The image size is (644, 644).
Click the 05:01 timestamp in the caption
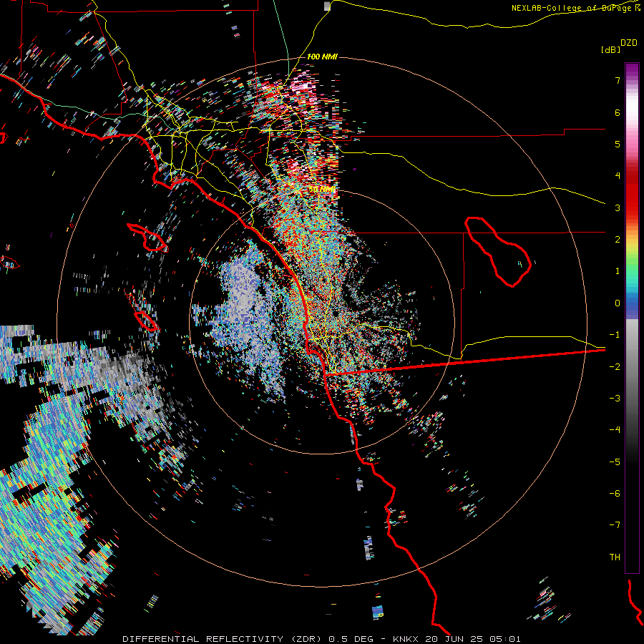tap(506, 639)
